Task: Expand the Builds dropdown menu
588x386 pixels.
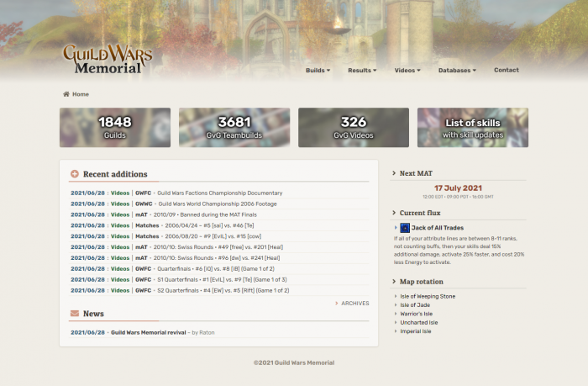Action: [x=318, y=71]
